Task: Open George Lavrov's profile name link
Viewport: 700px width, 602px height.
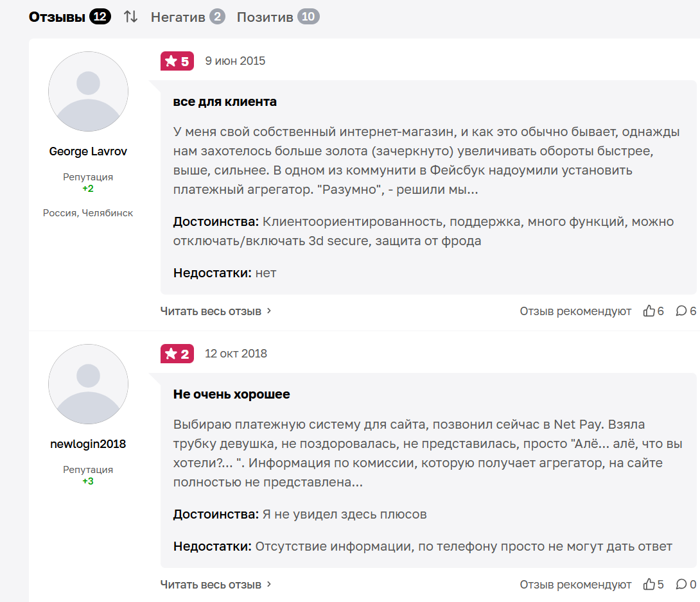Action: [x=88, y=151]
